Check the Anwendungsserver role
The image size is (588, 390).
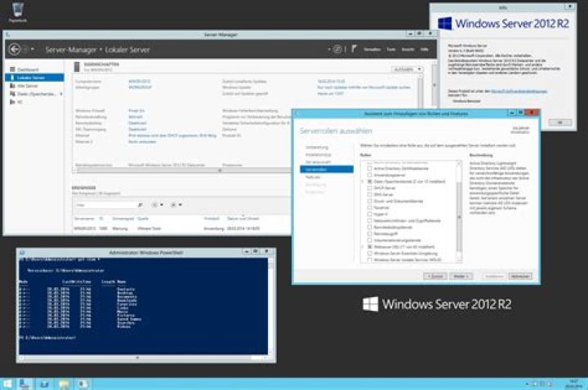[369, 175]
